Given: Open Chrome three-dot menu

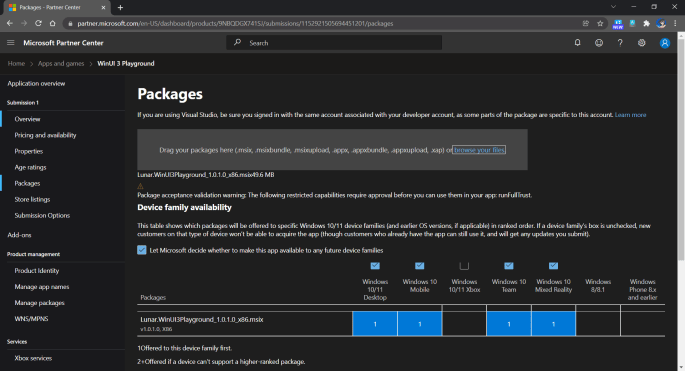Looking at the screenshot, I should (675, 24).
